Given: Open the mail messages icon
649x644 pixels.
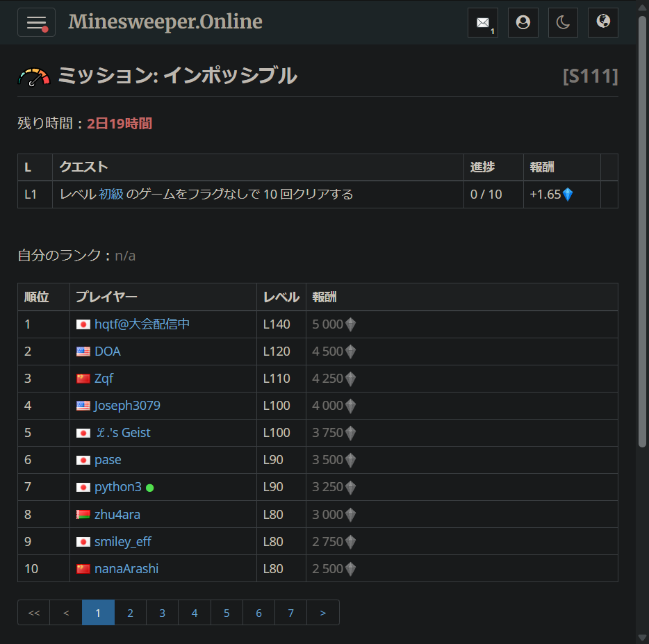Looking at the screenshot, I should [x=483, y=22].
